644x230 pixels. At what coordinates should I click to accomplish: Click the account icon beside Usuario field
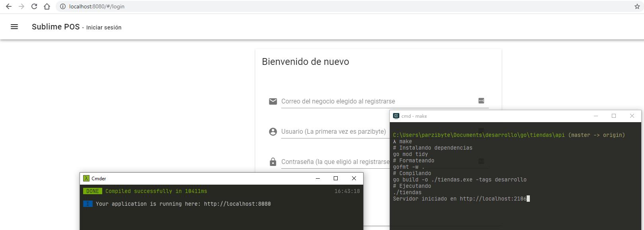pos(273,132)
